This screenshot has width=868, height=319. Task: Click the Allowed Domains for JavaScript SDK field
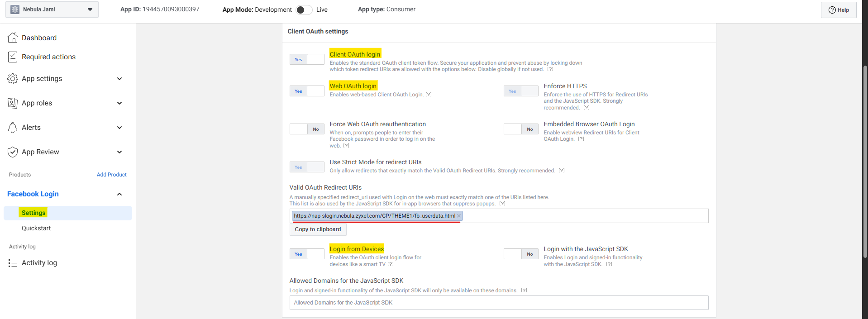pyautogui.click(x=499, y=303)
